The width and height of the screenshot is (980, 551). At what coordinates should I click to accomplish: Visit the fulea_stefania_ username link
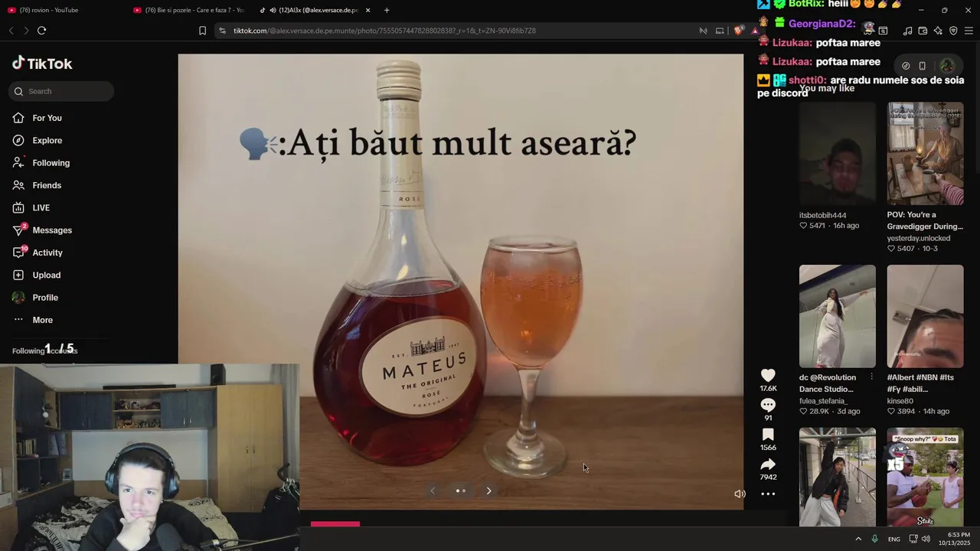[823, 401]
